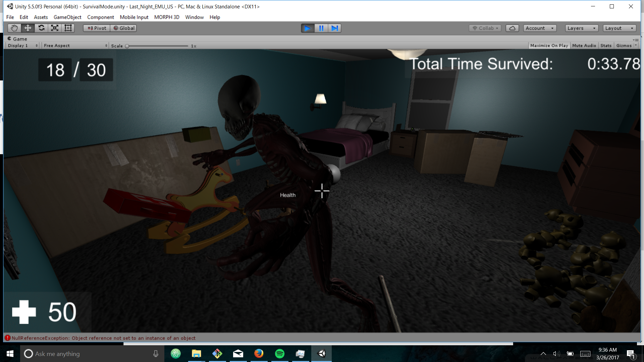644x362 pixels.
Task: Click the red error icon in status bar
Action: tap(7, 338)
